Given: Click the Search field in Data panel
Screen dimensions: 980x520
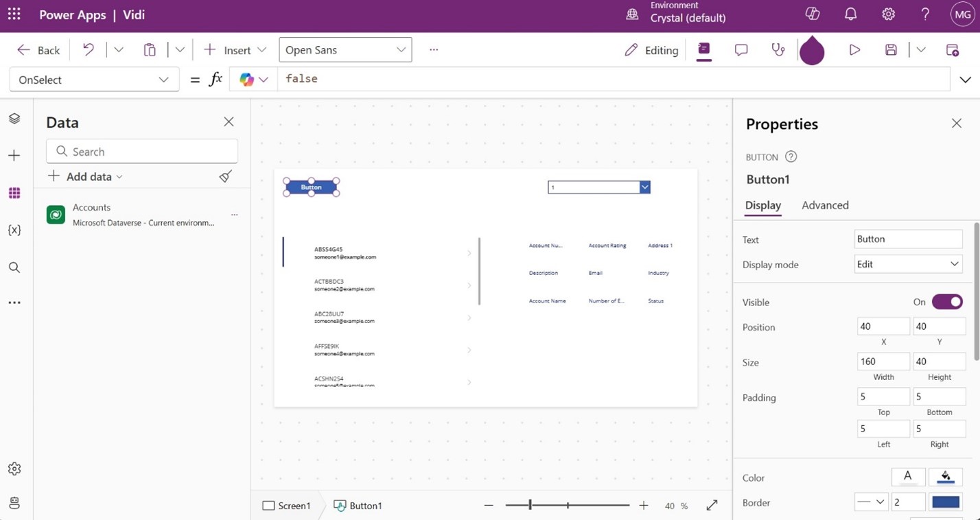Looking at the screenshot, I should click(x=142, y=152).
